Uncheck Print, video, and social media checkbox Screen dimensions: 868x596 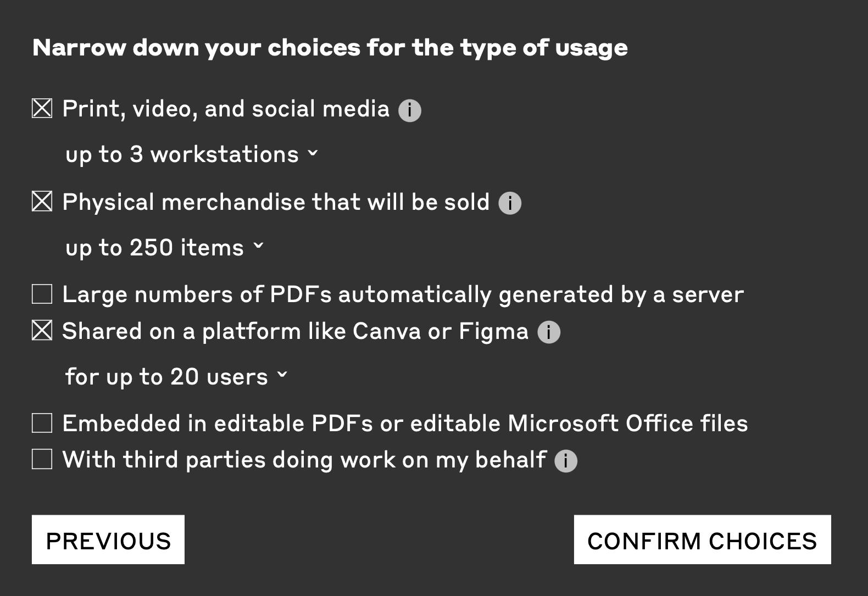pos(42,109)
